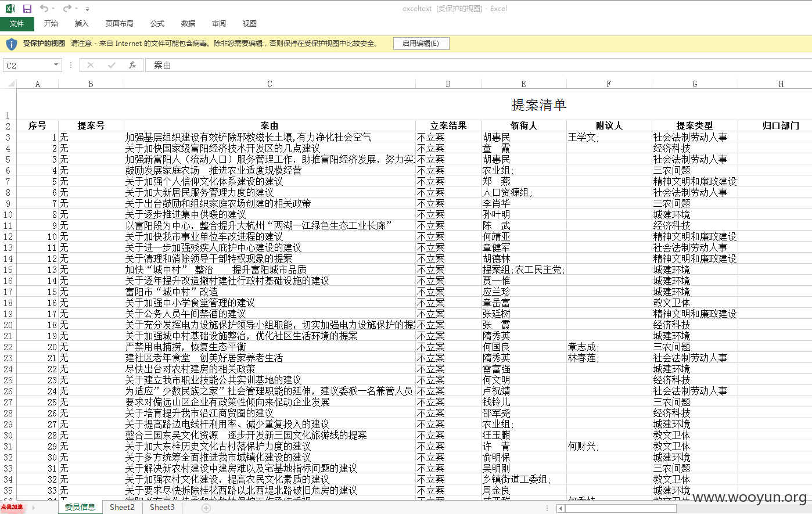The height and width of the screenshot is (514, 812).
Task: Click the horizontal scrollbar left arrow
Action: (561, 508)
